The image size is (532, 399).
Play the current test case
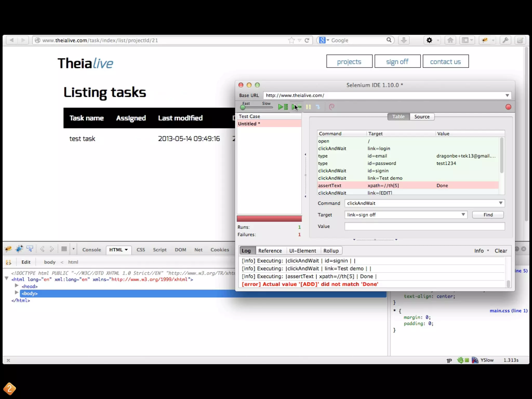(296, 107)
